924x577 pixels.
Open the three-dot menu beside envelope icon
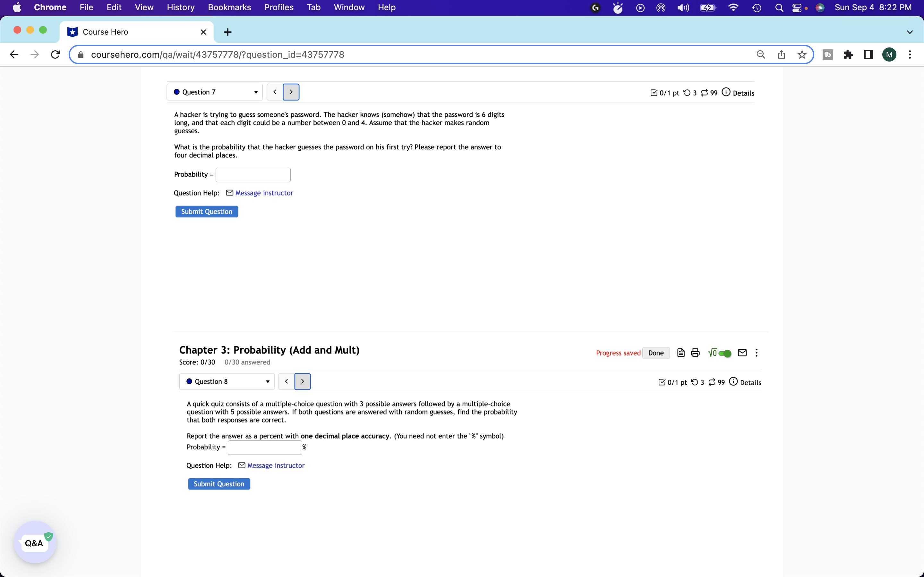click(x=757, y=353)
